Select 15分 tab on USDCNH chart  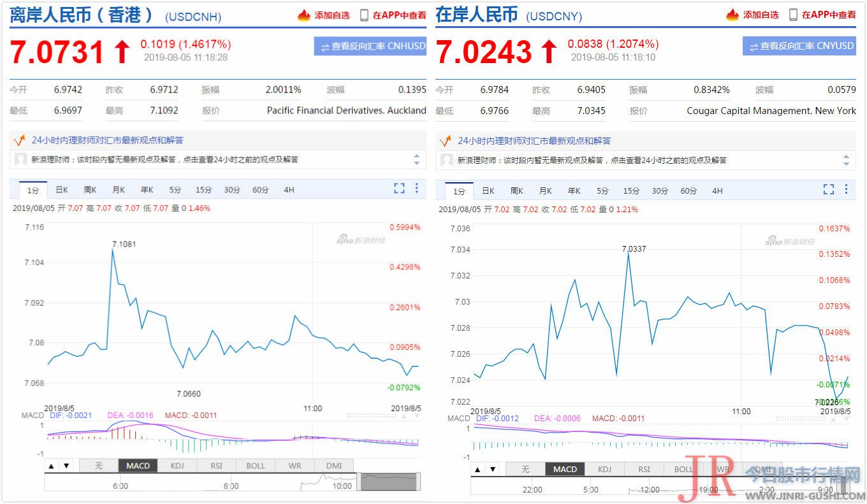(203, 190)
